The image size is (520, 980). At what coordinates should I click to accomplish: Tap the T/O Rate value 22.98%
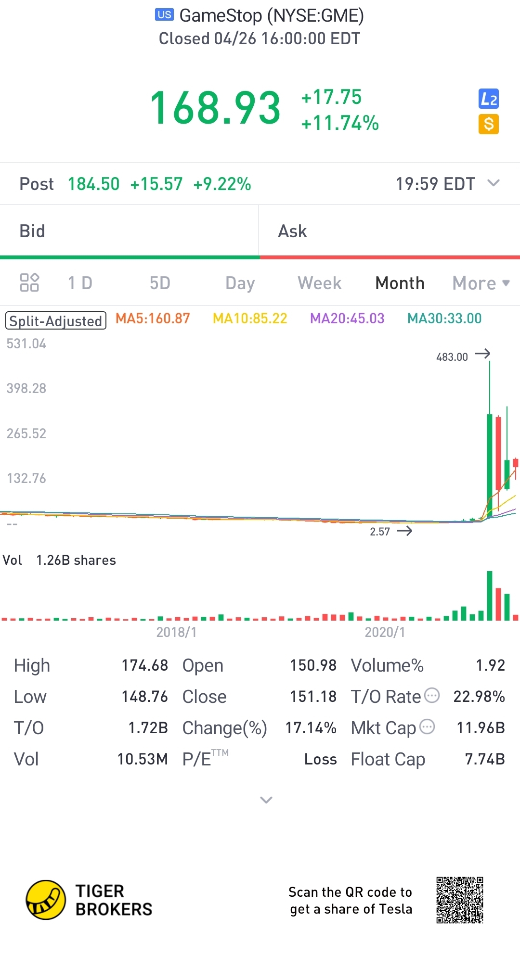pyautogui.click(x=479, y=697)
